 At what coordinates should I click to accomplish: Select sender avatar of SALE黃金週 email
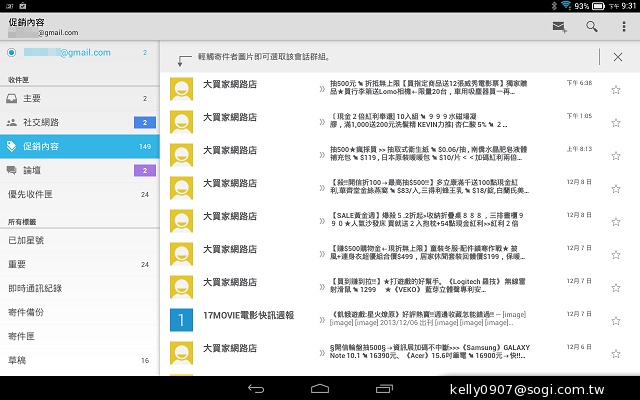click(181, 221)
